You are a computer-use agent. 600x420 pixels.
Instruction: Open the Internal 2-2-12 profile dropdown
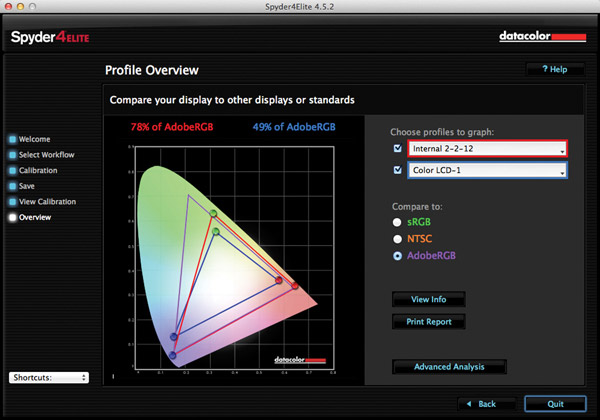pyautogui.click(x=488, y=149)
